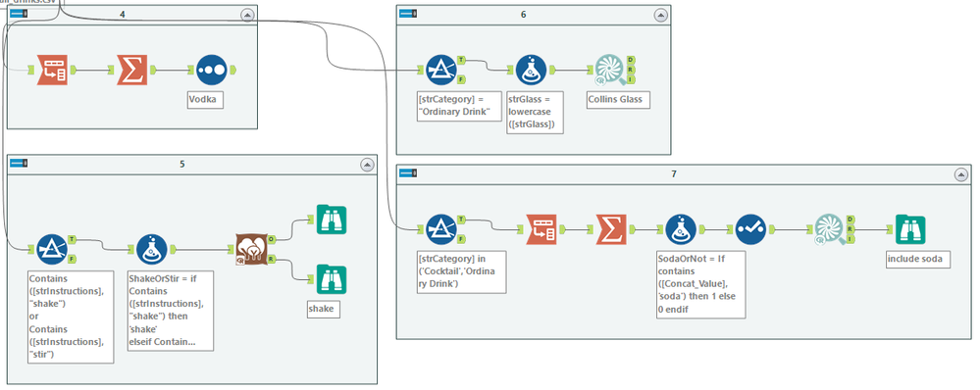Select the include soda annotation
The image size is (980, 390).
(919, 260)
